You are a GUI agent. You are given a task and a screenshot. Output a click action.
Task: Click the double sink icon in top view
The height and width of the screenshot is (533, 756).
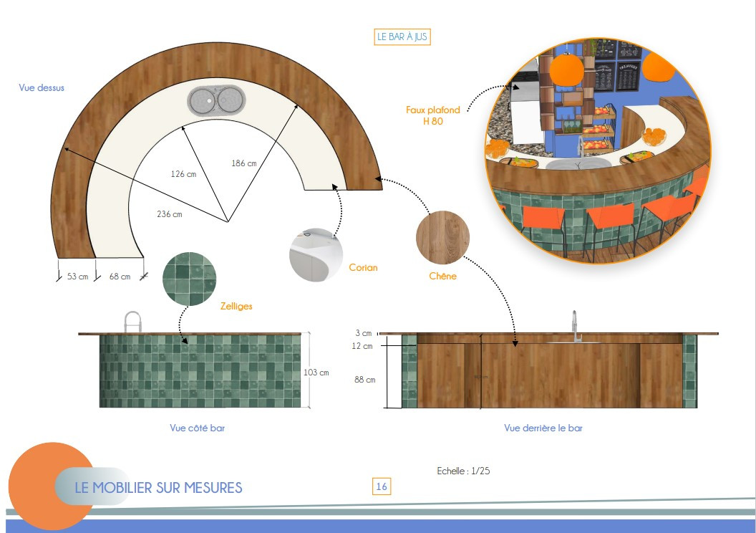coord(216,101)
